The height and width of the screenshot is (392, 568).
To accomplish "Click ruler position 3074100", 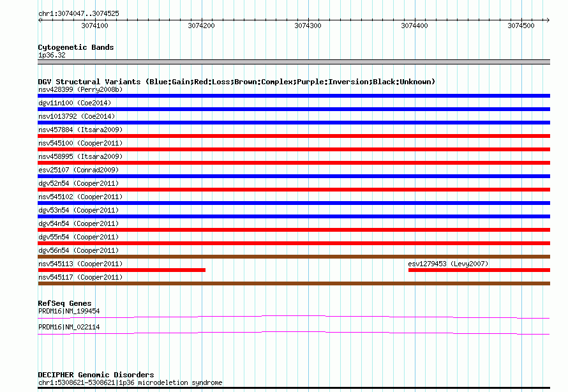I will pyautogui.click(x=94, y=26).
